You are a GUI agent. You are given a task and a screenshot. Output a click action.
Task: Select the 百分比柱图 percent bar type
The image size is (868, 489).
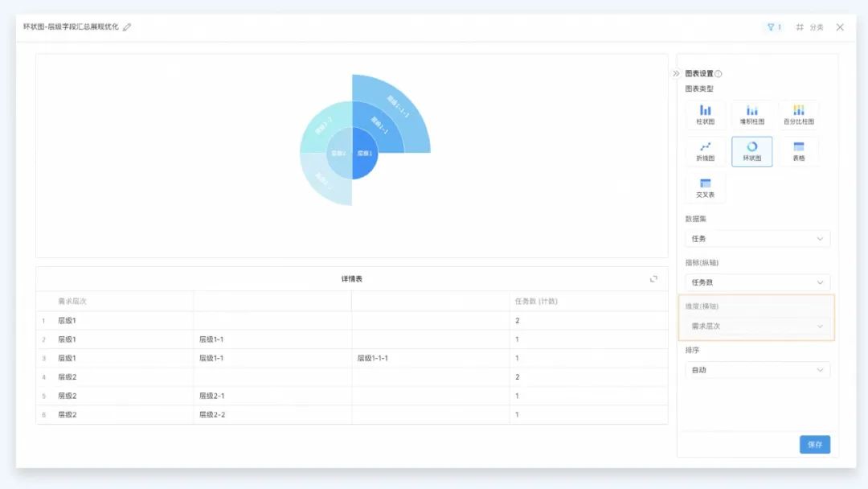click(x=798, y=115)
